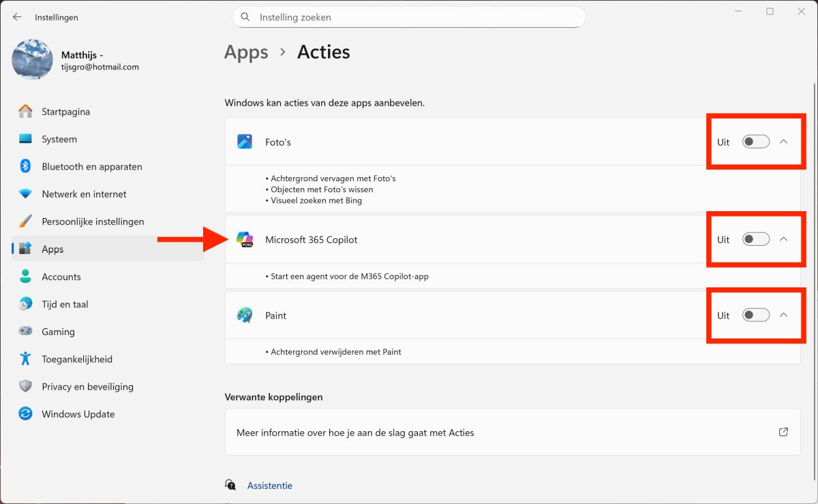The image size is (818, 504).
Task: Open the Assistentie link
Action: pyautogui.click(x=270, y=486)
